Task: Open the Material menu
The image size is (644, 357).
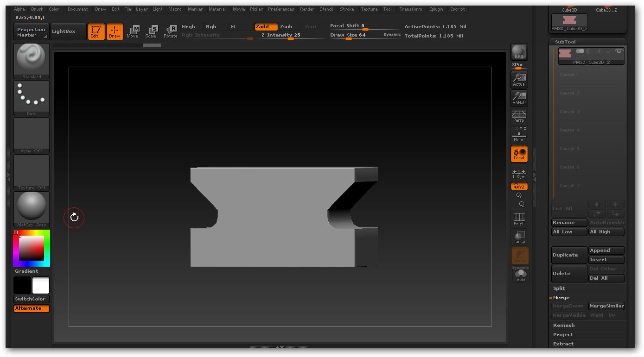Action: click(x=217, y=9)
